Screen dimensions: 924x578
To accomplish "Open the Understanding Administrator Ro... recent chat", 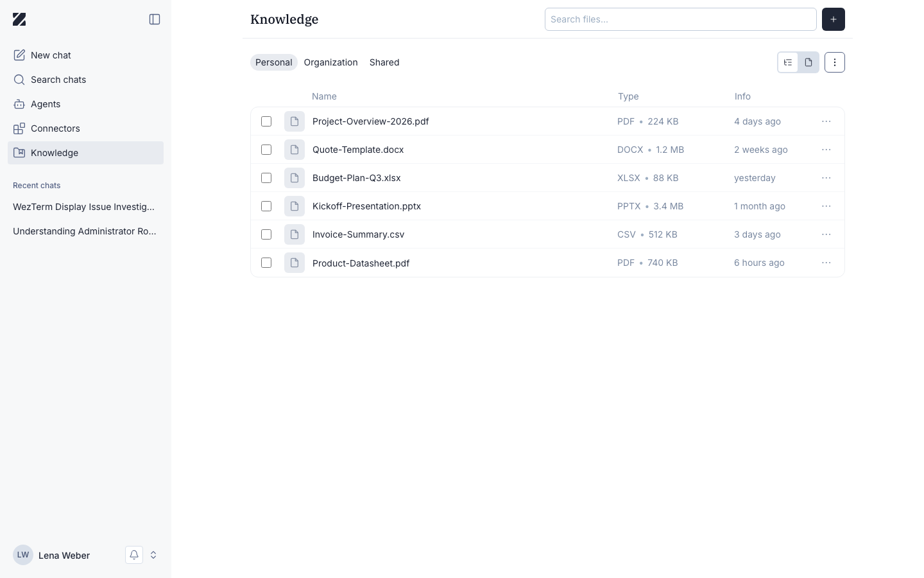I will [85, 231].
